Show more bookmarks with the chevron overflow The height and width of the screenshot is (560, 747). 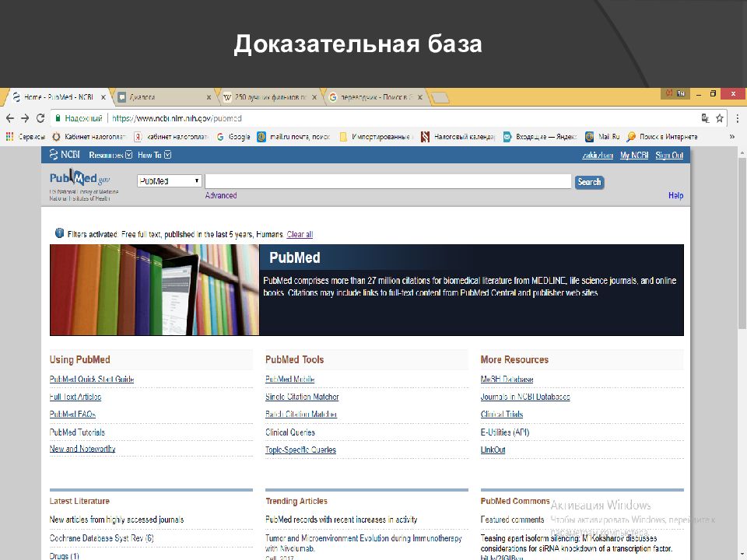732,137
